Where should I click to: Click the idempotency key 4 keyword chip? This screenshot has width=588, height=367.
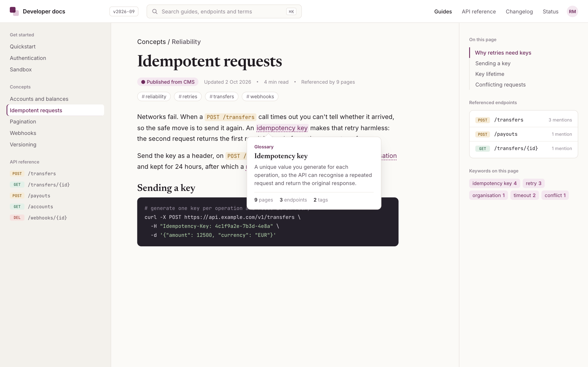[x=494, y=183]
